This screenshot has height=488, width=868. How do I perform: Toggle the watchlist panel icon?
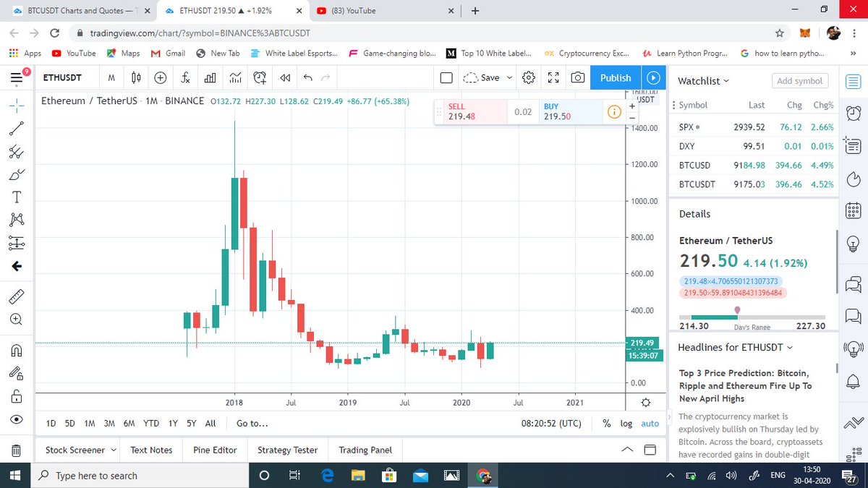tap(854, 80)
